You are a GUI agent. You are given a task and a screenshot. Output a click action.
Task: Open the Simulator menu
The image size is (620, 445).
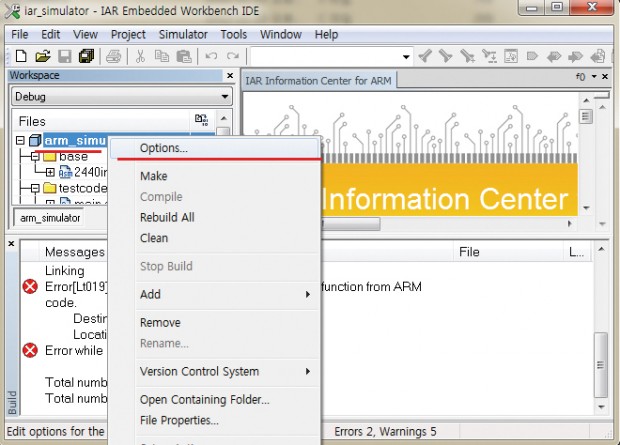tap(183, 34)
